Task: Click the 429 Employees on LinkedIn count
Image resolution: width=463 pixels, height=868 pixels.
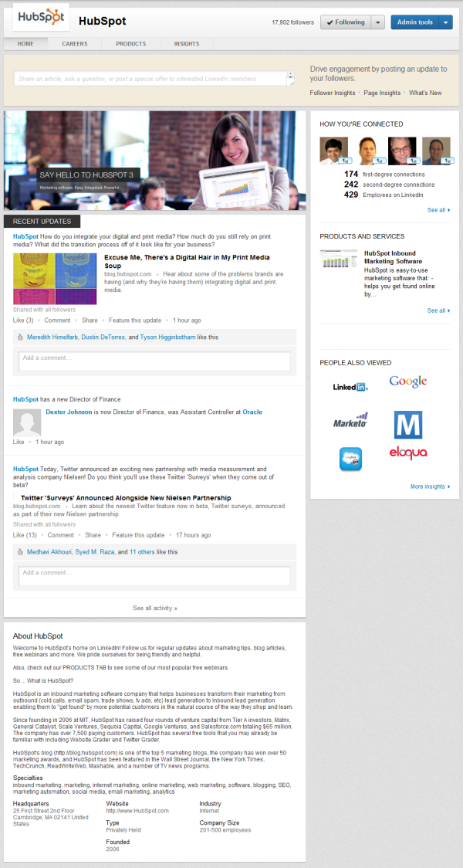Action: point(384,195)
